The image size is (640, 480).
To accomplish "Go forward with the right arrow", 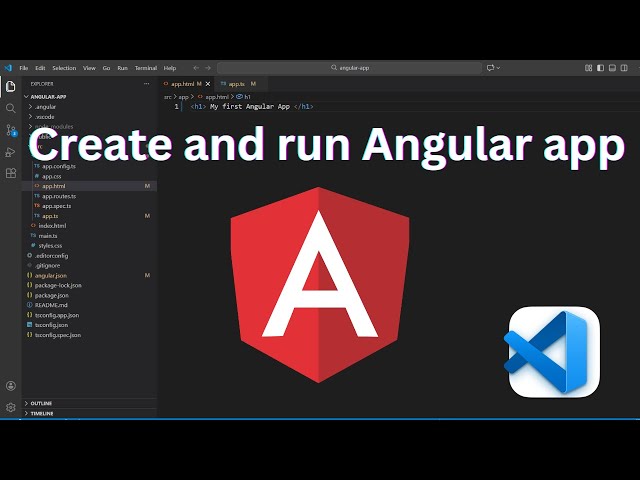I will pyautogui.click(x=208, y=68).
